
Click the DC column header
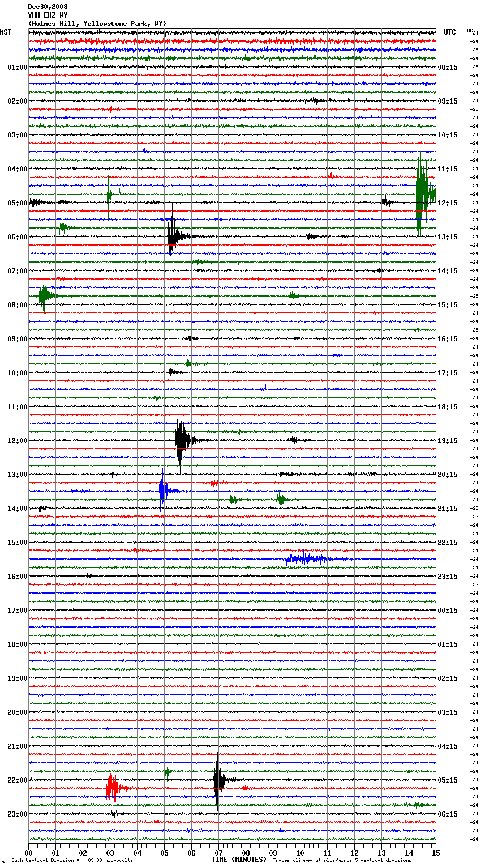(x=470, y=31)
